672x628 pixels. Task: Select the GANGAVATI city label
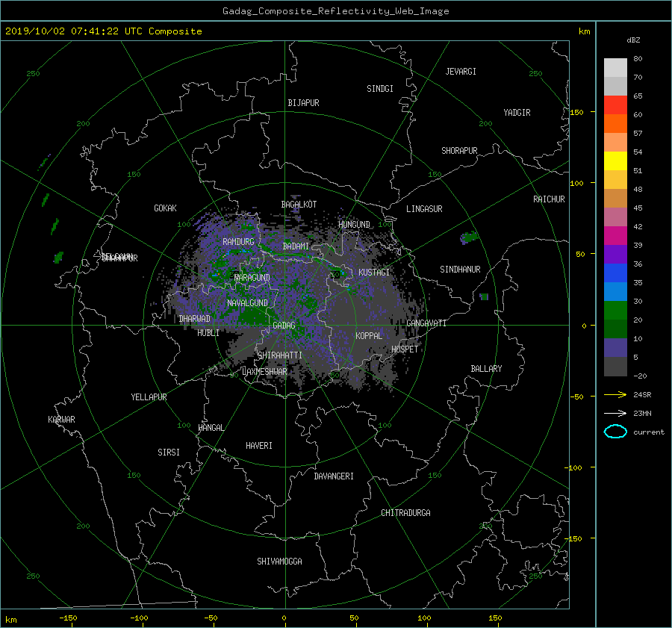pyautogui.click(x=426, y=323)
